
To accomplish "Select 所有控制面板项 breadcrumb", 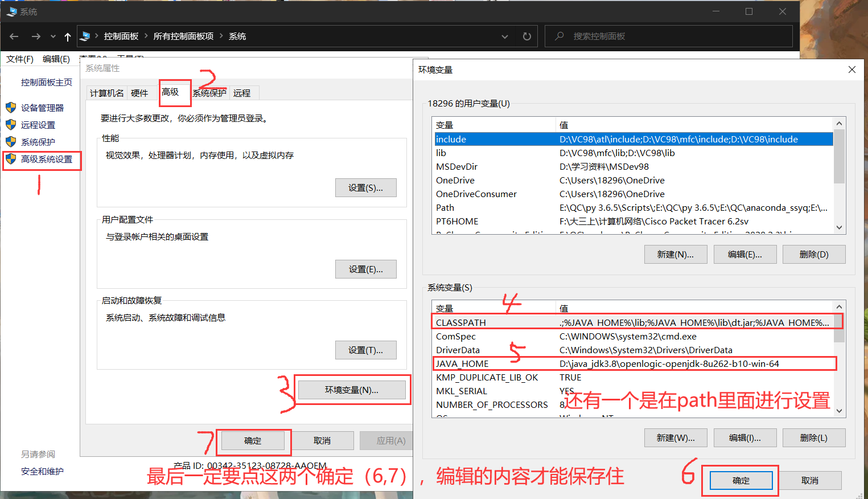I will 183,36.
